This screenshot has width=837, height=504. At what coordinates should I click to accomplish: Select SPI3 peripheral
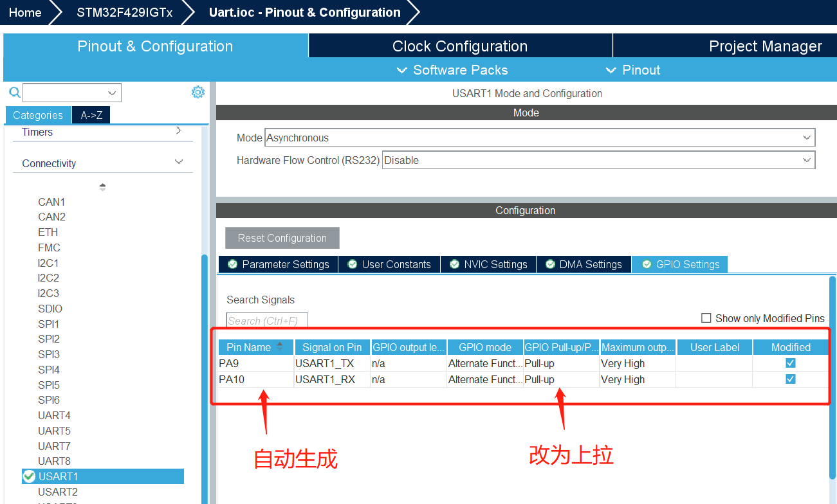click(x=48, y=354)
